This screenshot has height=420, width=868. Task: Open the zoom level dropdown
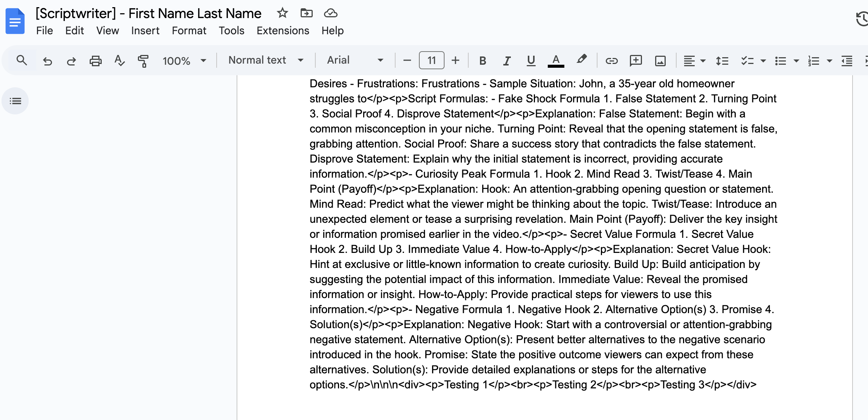[184, 61]
